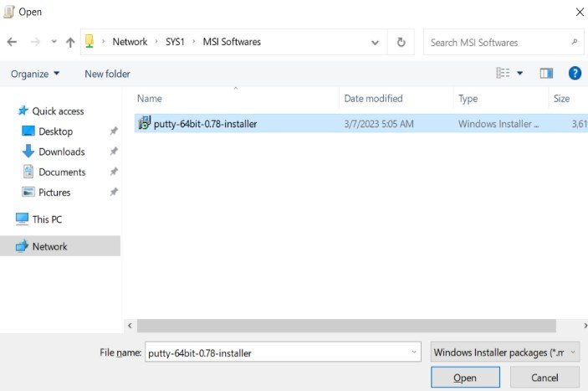Sort by Size column header
Image resolution: width=588 pixels, height=391 pixels.
(561, 98)
